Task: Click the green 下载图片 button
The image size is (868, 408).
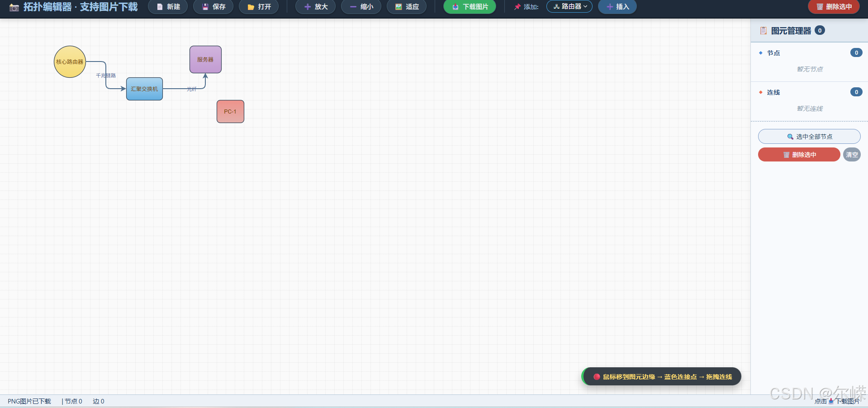Action: point(470,7)
